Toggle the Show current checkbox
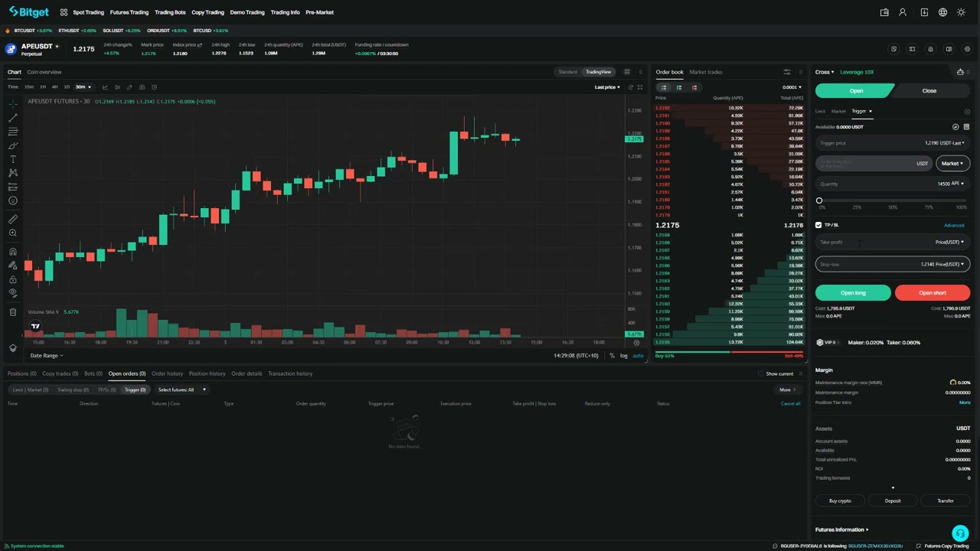The height and width of the screenshot is (551, 980). [x=761, y=373]
